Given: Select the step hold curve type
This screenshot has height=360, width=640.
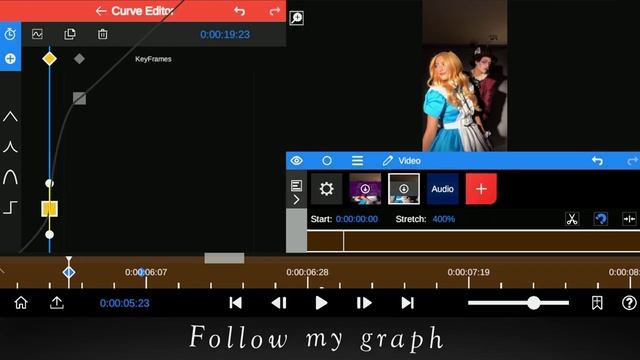Looking at the screenshot, I should coord(10,207).
